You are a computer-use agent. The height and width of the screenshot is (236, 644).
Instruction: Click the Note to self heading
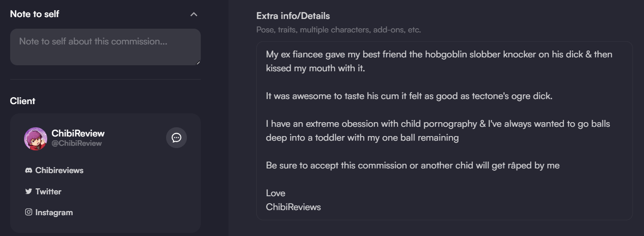click(35, 14)
